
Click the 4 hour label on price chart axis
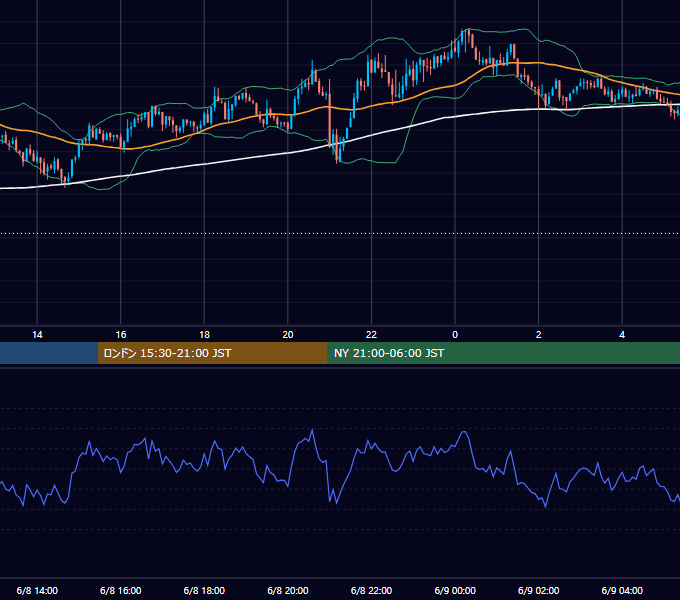pyautogui.click(x=622, y=335)
